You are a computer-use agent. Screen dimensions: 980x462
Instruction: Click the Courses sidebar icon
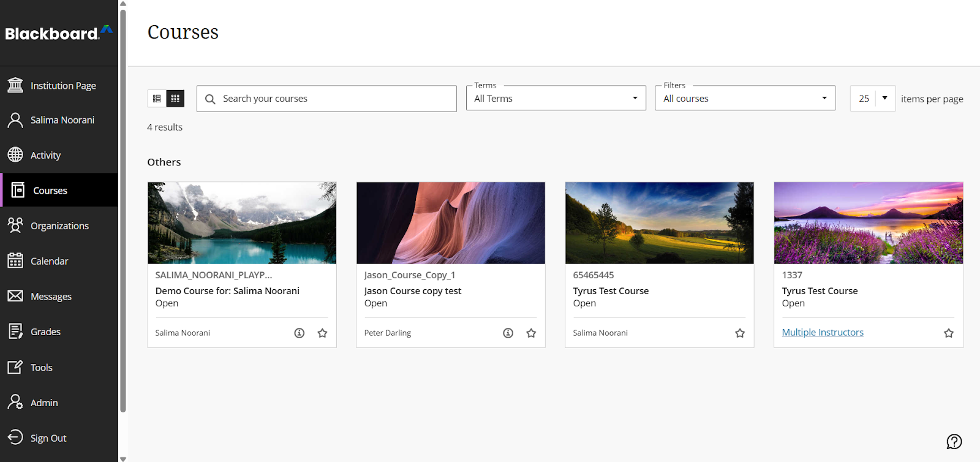[18, 190]
